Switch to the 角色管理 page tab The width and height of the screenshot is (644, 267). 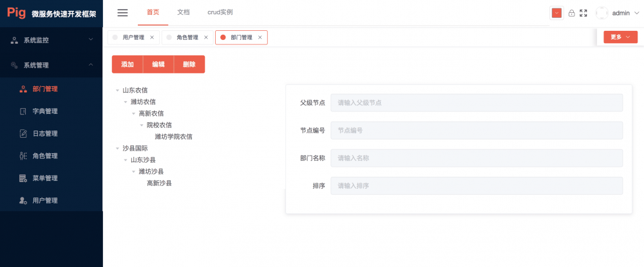pos(187,37)
